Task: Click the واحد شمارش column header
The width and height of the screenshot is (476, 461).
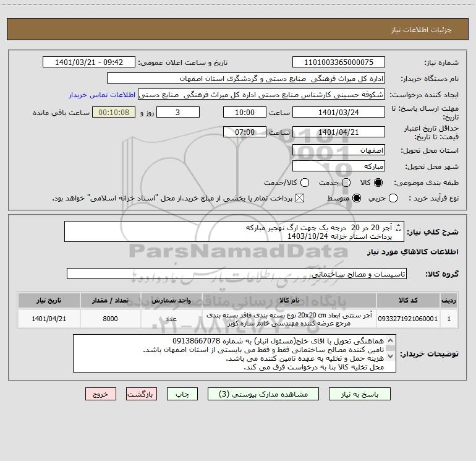Action: pyautogui.click(x=171, y=300)
